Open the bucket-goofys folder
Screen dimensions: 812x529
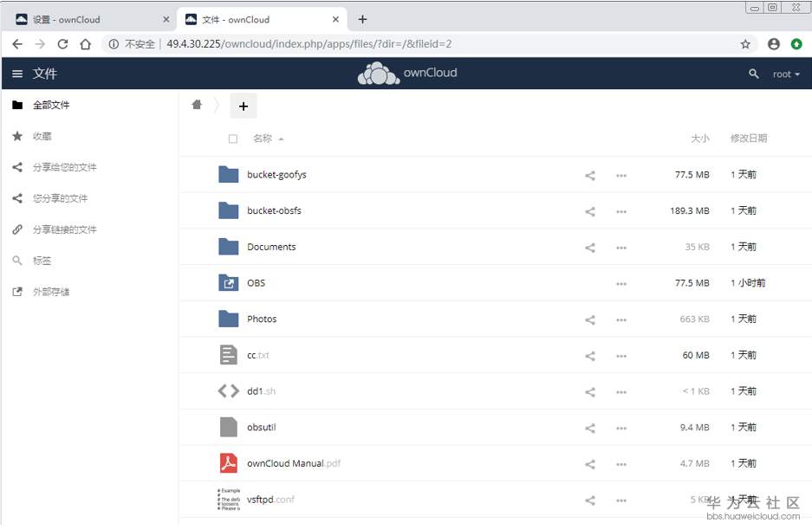click(276, 175)
